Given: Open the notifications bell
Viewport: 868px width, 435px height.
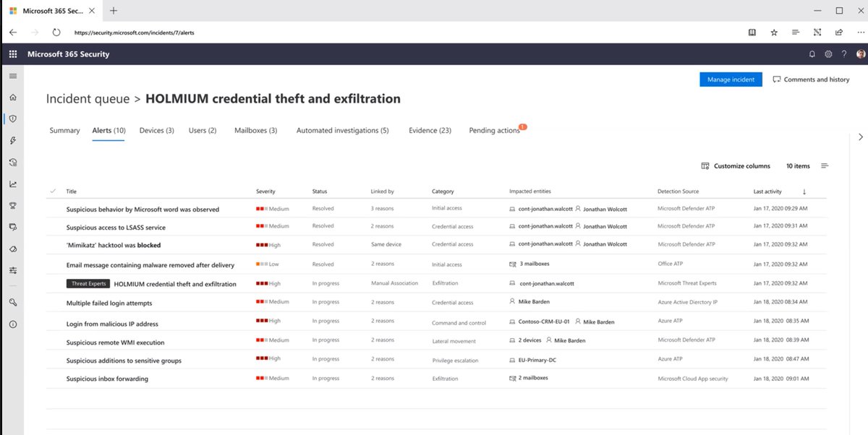Looking at the screenshot, I should coord(812,54).
